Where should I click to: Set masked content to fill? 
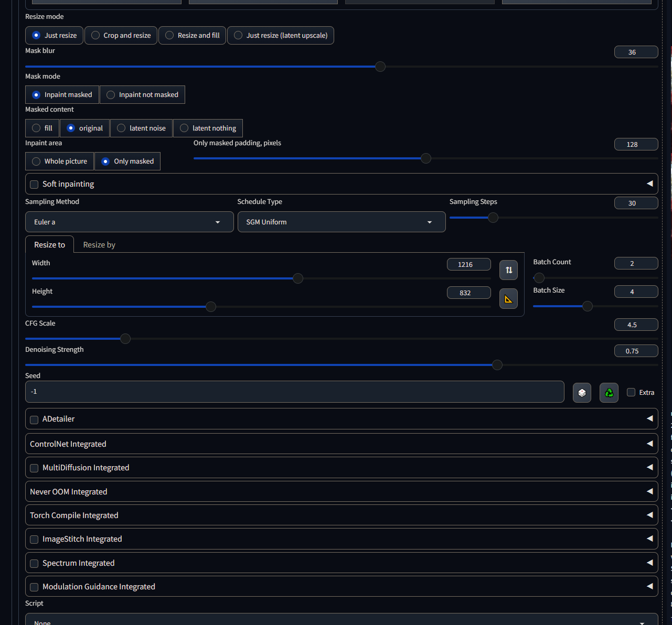[x=42, y=128]
